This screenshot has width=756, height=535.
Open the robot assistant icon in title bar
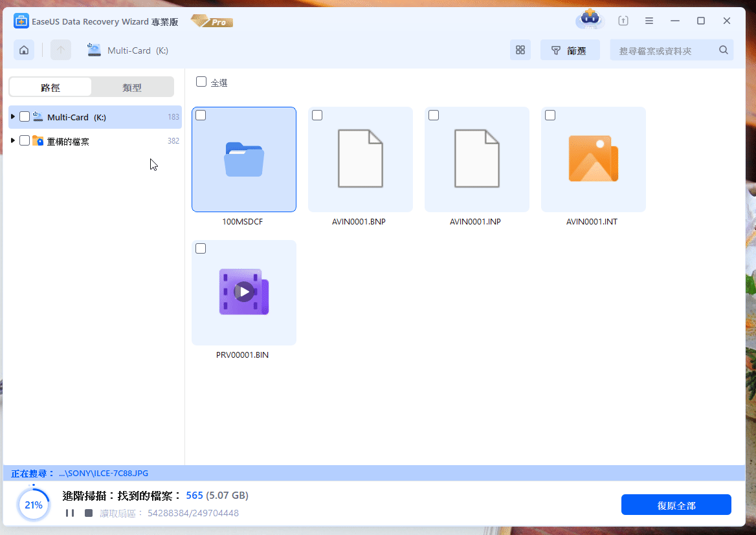[x=590, y=20]
